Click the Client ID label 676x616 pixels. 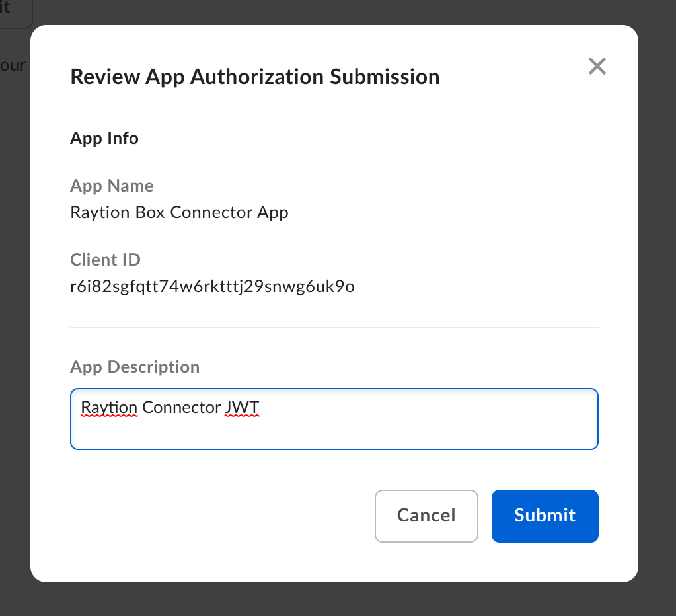click(x=105, y=260)
